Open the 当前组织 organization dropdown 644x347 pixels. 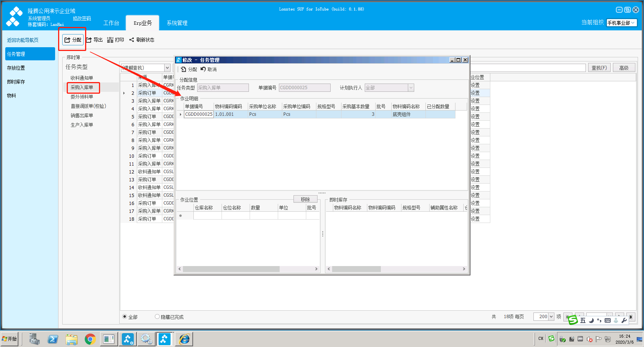(633, 23)
